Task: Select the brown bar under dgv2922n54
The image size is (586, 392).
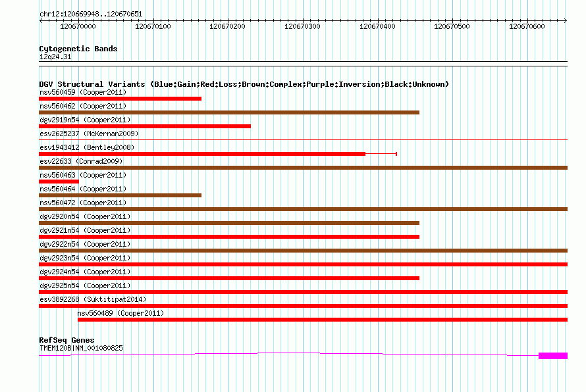Action: coord(303,251)
